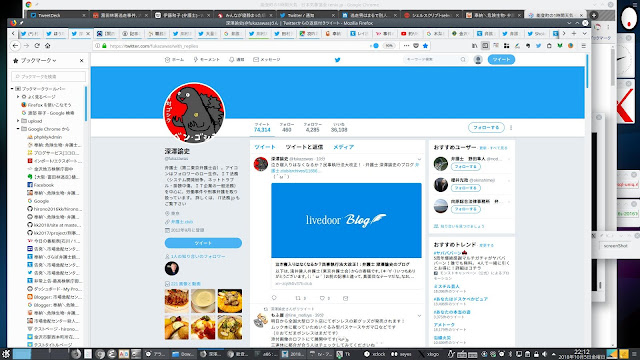Viewport: 640px width, 360px height.
Task: Open the Followers count 4,285 stat
Action: (x=312, y=127)
